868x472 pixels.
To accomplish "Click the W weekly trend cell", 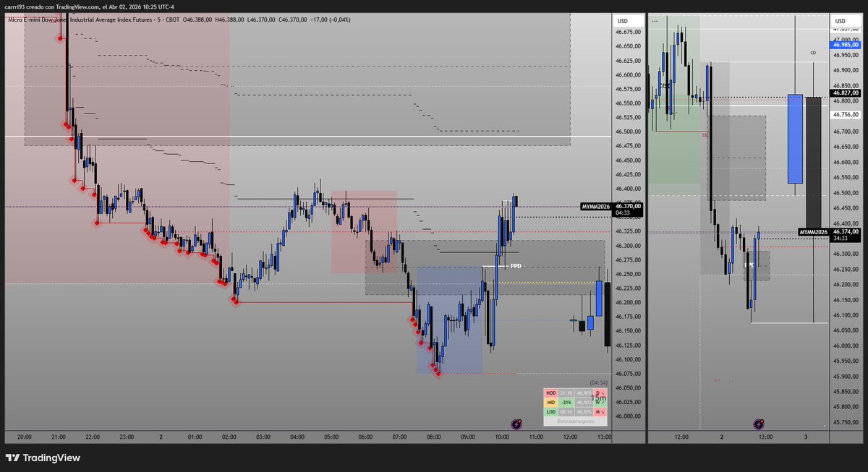I will click(599, 402).
